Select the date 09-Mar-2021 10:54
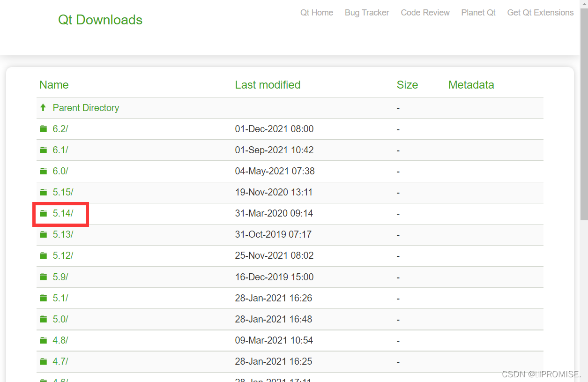Screen dimensions: 588x382 pyautogui.click(x=274, y=340)
